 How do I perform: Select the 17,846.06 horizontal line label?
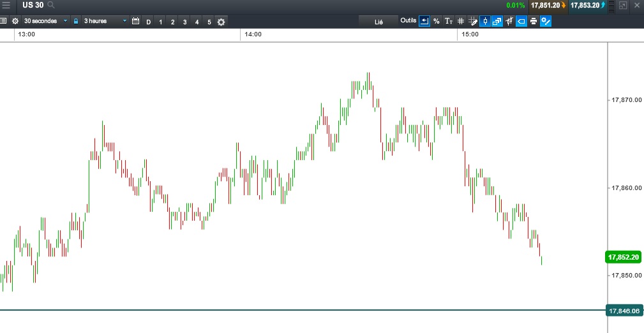coord(624,311)
